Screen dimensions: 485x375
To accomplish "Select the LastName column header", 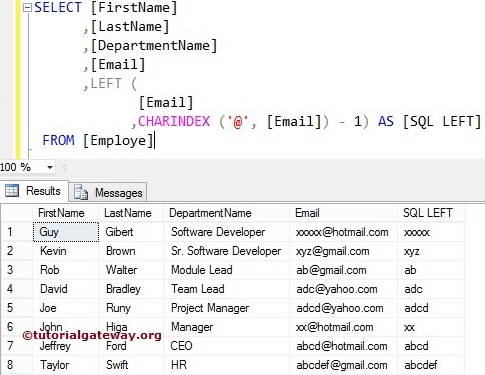I will point(131,213).
